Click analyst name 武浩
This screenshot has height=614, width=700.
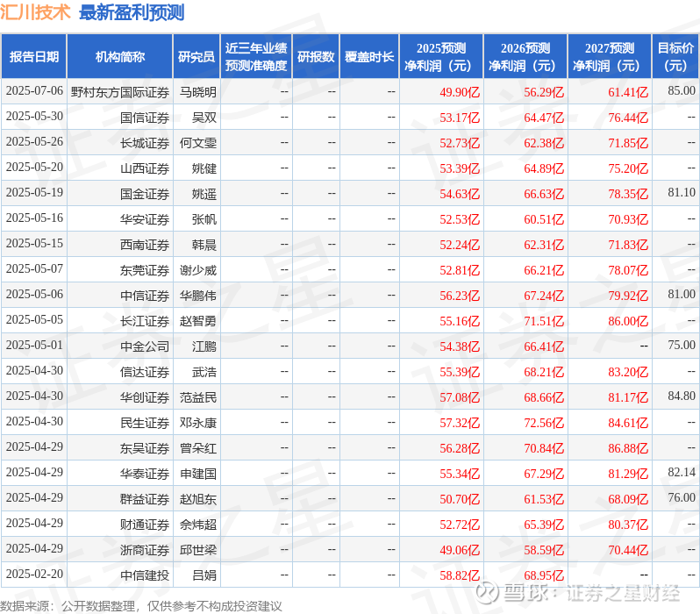204,373
